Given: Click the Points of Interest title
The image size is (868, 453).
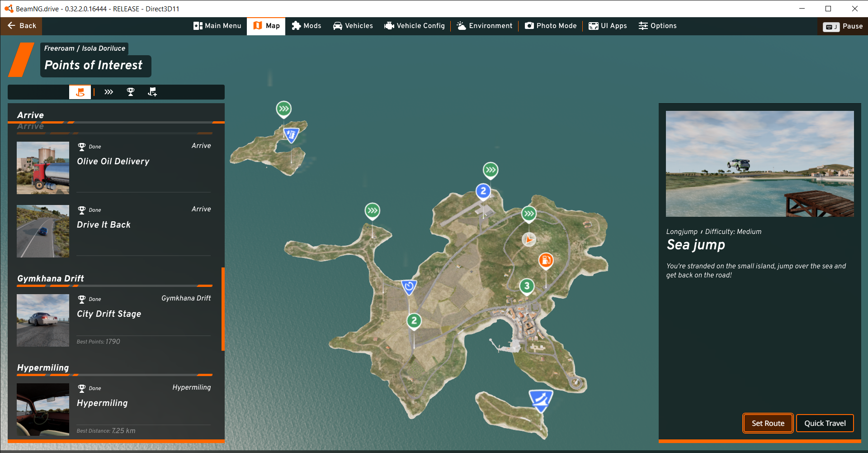Looking at the screenshot, I should point(94,65).
